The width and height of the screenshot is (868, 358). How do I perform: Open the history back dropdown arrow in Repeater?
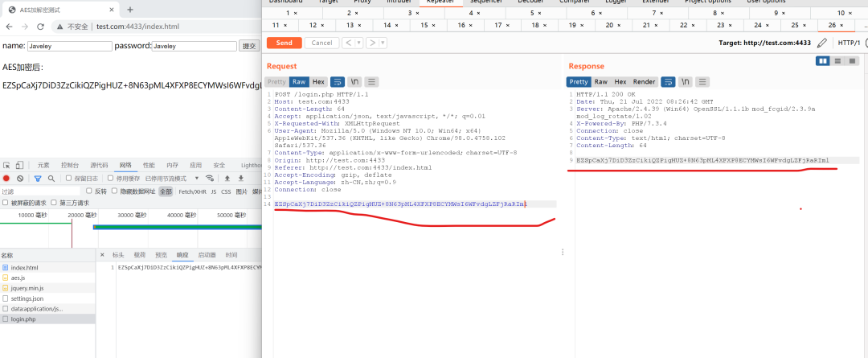click(358, 43)
